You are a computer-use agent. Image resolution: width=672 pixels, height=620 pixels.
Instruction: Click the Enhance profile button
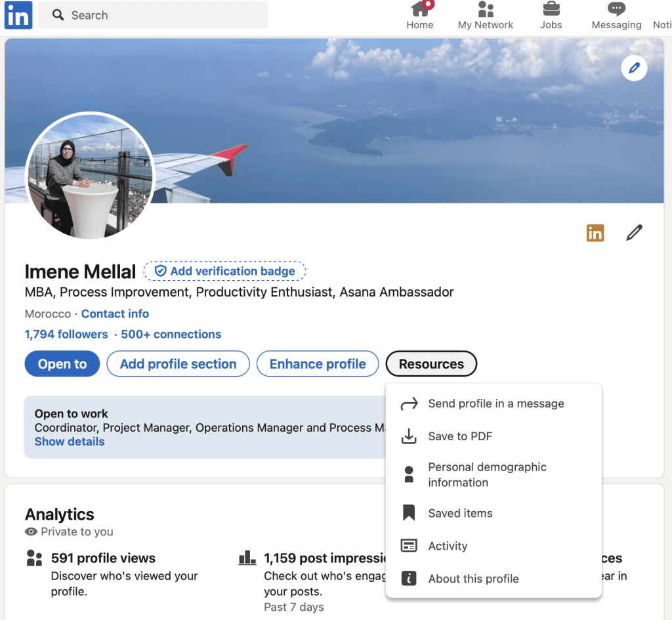point(318,363)
